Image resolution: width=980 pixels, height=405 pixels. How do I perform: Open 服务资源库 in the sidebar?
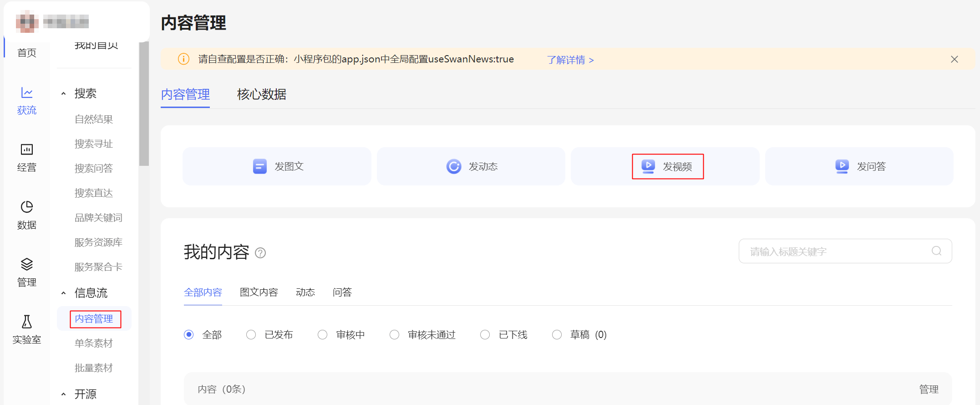coord(98,242)
